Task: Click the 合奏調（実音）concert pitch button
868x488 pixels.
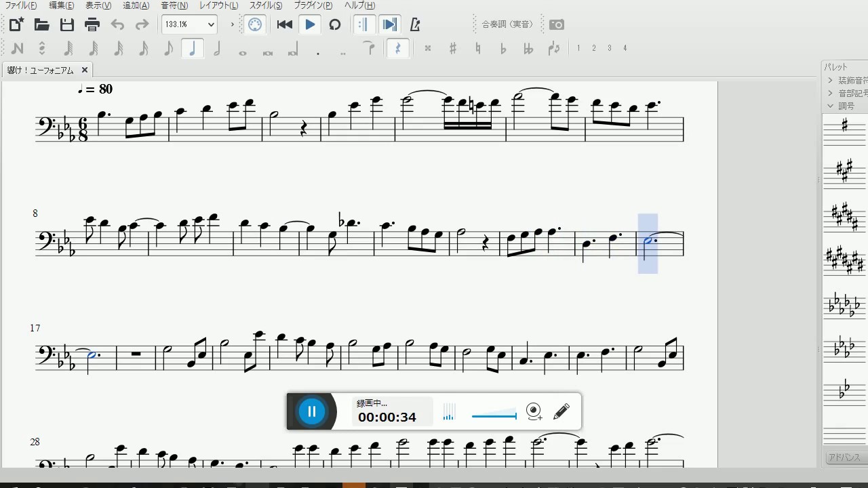Action: [507, 24]
